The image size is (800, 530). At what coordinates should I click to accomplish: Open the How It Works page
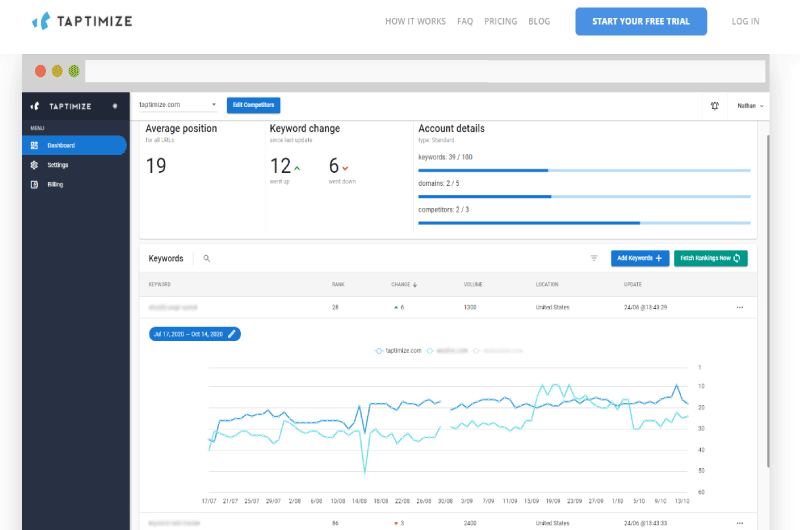415,21
